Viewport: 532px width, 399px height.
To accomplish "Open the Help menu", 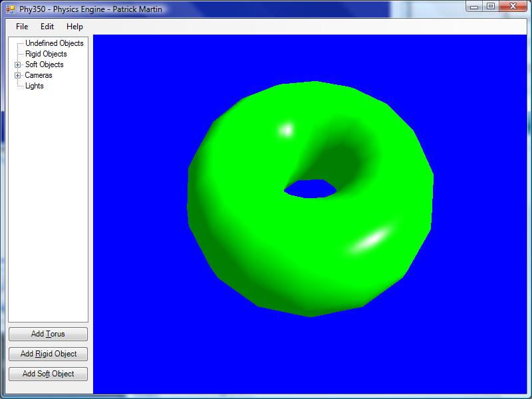I will [74, 27].
